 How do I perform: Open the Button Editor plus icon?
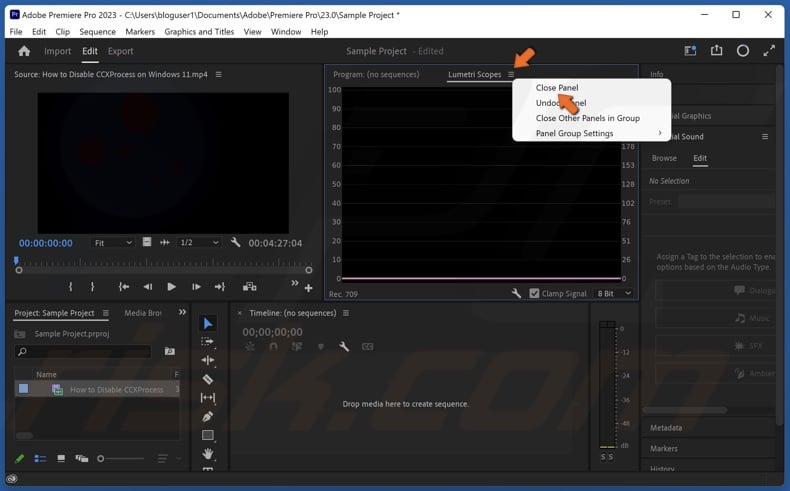(x=308, y=288)
